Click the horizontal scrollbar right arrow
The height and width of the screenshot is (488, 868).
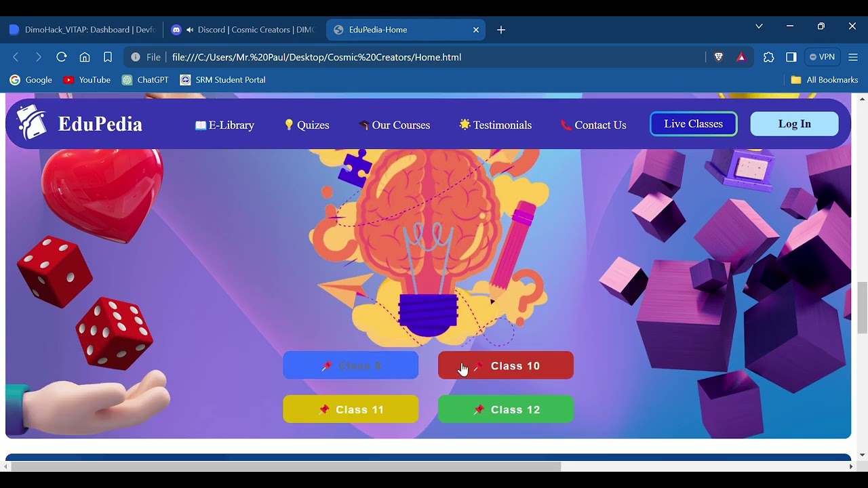point(851,466)
